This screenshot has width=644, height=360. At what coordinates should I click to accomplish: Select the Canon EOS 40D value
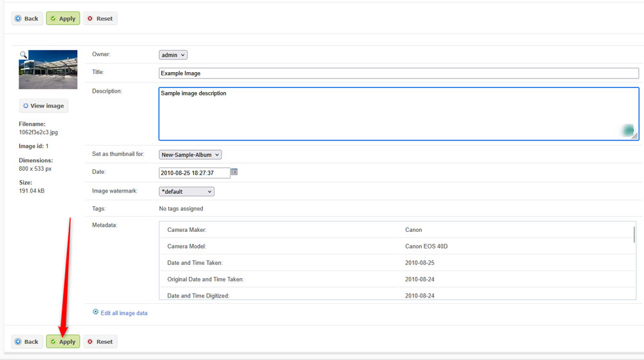pos(426,246)
